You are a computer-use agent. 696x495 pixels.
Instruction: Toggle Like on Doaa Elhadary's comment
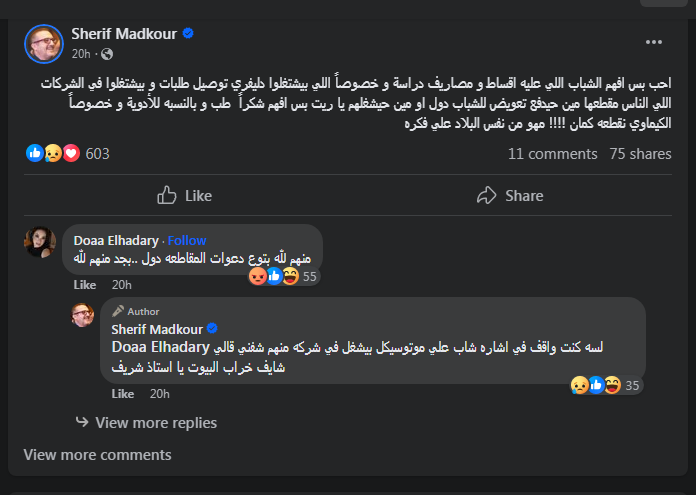pos(84,285)
